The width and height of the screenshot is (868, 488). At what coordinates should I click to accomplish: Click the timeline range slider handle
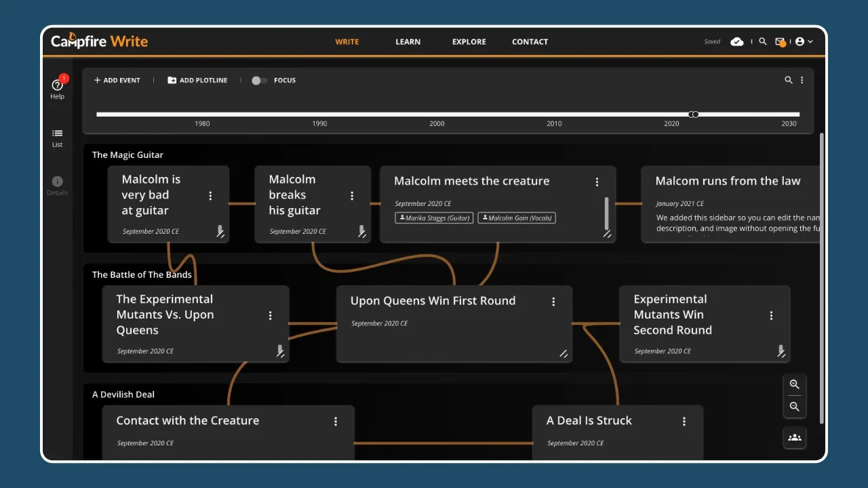coord(693,115)
